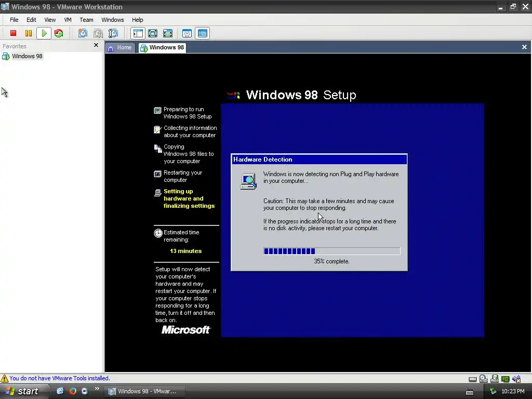This screenshot has width=532, height=399.
Task: Open the Help menu
Action: click(x=137, y=20)
